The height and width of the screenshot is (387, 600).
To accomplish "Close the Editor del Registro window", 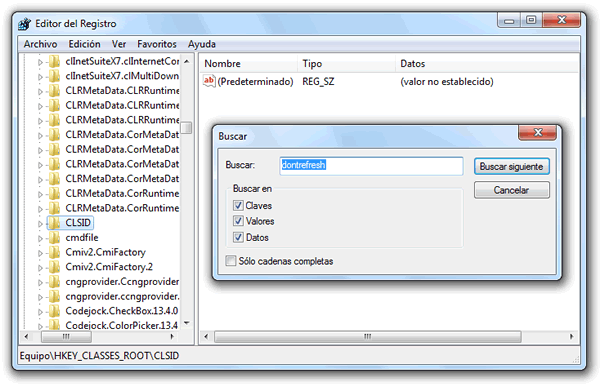I will [561, 20].
